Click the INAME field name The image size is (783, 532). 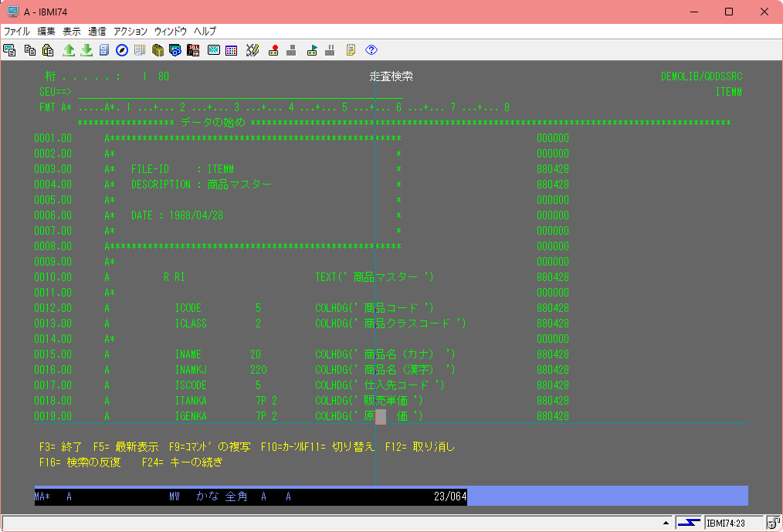[188, 354]
